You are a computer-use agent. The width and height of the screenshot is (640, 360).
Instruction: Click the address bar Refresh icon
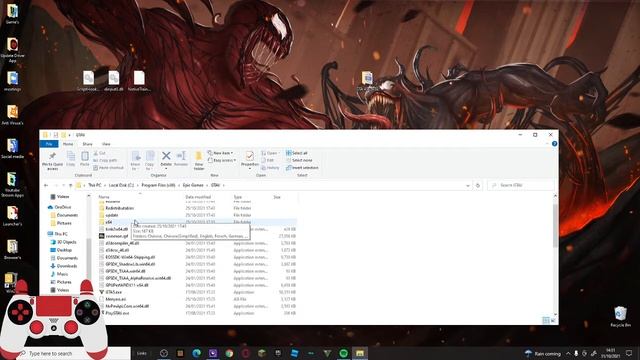478,185
